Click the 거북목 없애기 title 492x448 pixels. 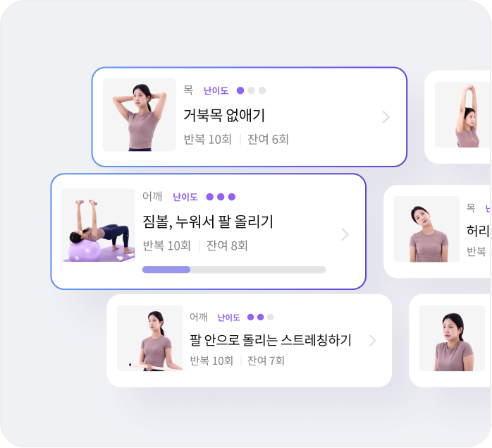(x=224, y=115)
